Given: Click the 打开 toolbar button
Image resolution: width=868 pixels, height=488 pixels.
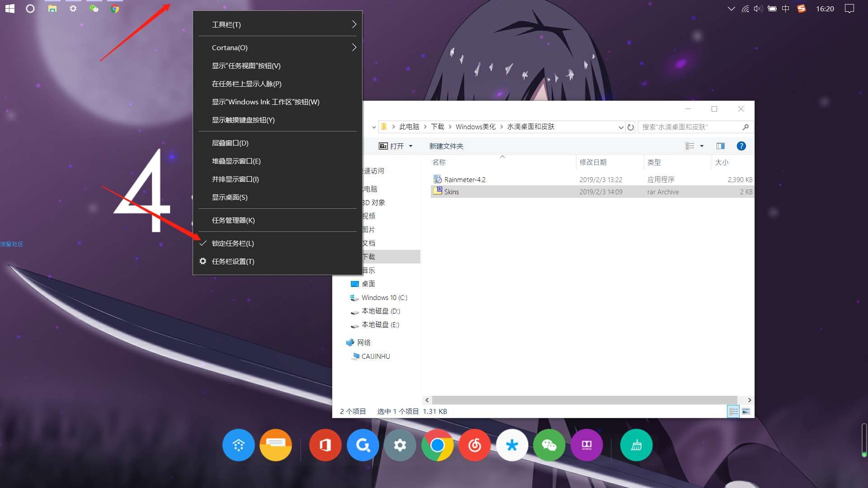Looking at the screenshot, I should pos(391,146).
